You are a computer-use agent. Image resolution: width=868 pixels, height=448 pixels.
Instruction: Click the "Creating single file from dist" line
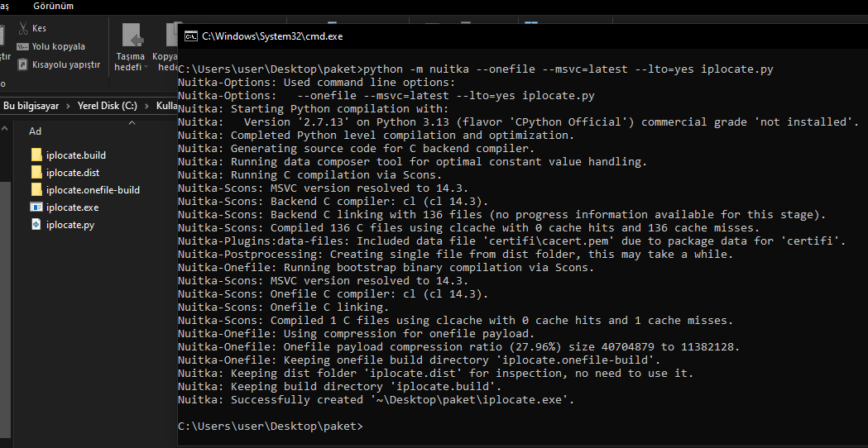click(x=456, y=255)
